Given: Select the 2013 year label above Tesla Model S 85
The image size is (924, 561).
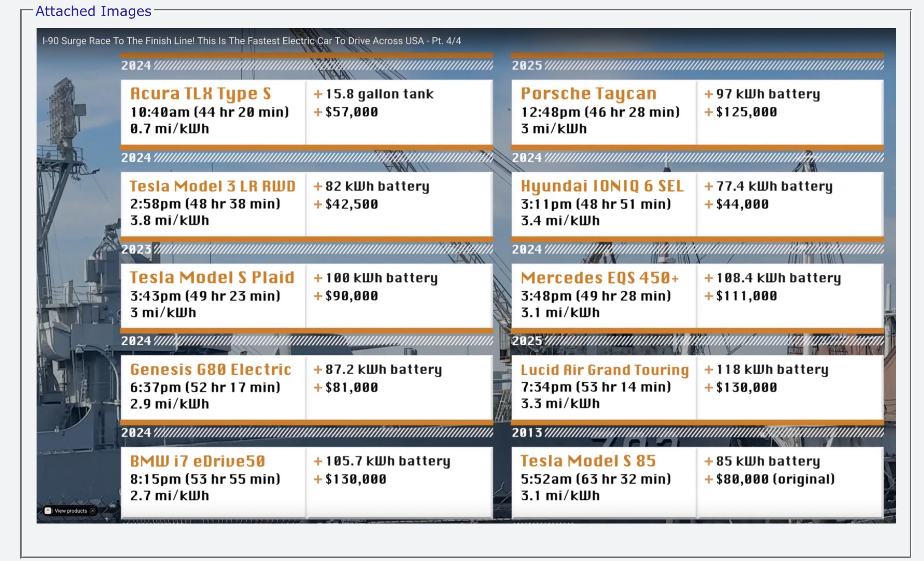Looking at the screenshot, I should [x=527, y=432].
